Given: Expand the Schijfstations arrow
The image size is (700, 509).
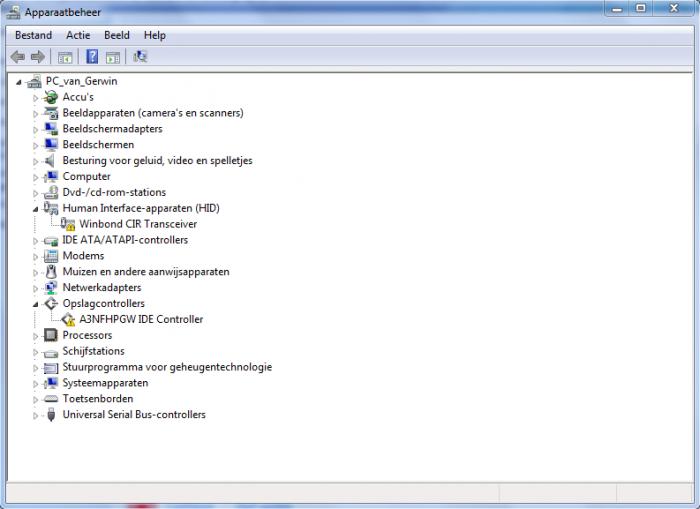Looking at the screenshot, I should pos(35,352).
